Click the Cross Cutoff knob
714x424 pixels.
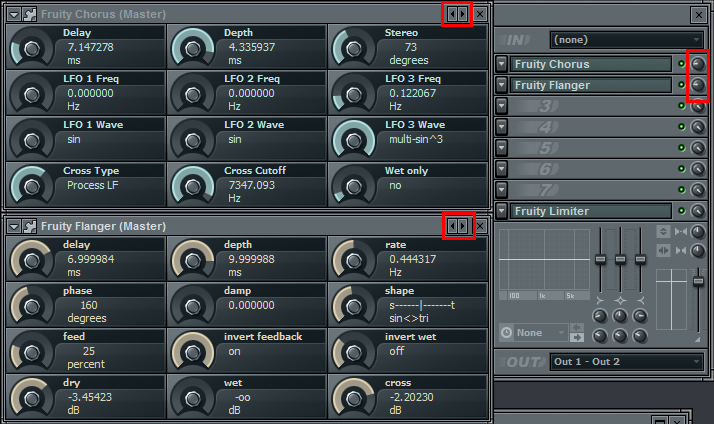pyautogui.click(x=193, y=187)
